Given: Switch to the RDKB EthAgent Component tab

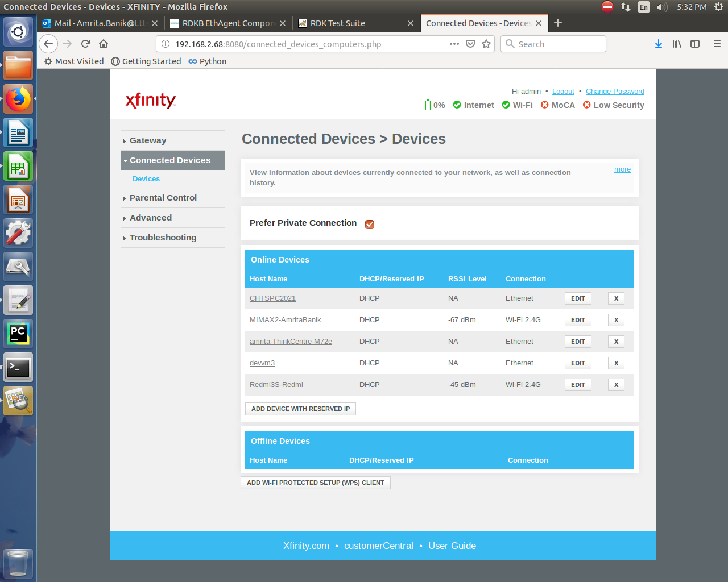Looking at the screenshot, I should tap(228, 23).
